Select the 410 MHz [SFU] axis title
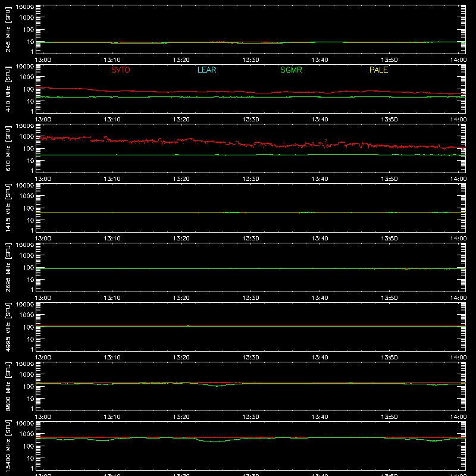The image size is (476, 476). click(x=8, y=89)
